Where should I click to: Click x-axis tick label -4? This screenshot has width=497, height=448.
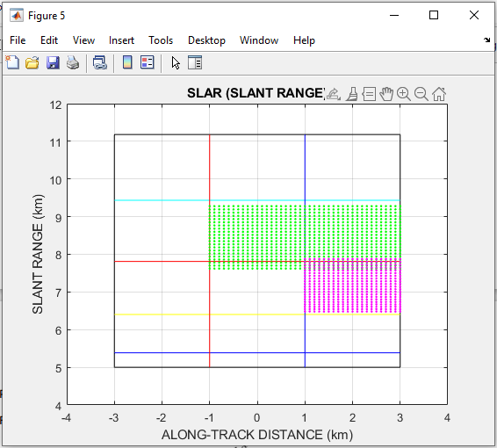tap(66, 418)
